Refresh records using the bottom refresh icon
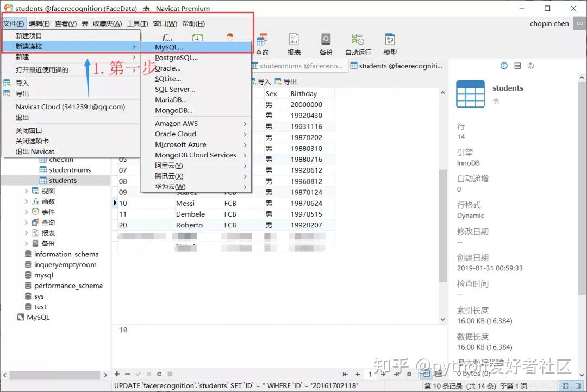This screenshot has height=392, width=587. tap(159, 374)
